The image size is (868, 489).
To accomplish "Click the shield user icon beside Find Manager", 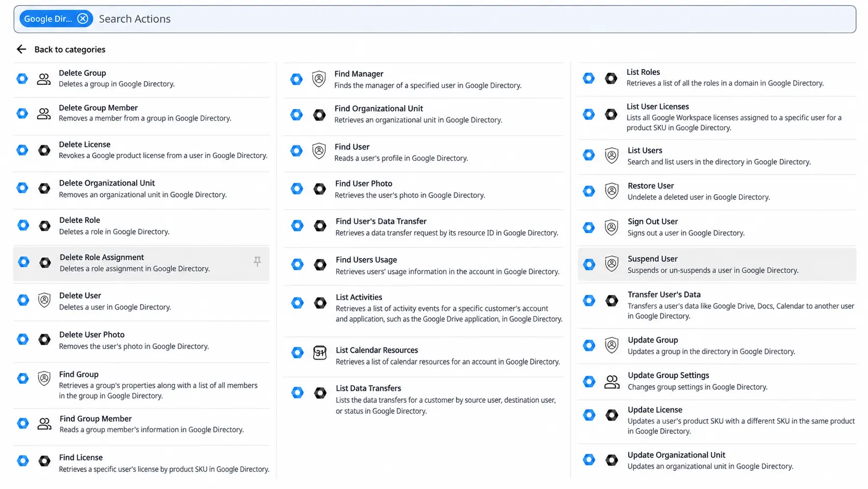I will click(319, 79).
